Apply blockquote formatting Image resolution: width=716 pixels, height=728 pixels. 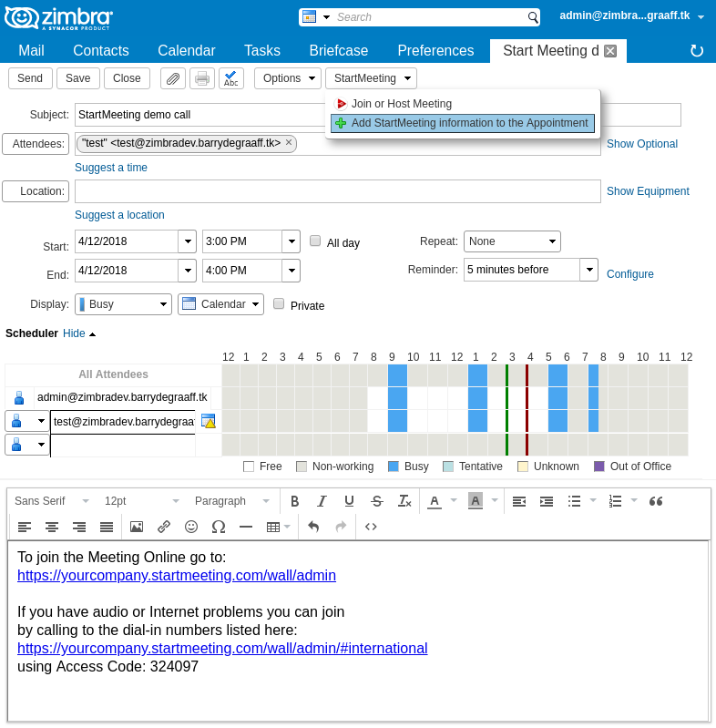coord(656,501)
